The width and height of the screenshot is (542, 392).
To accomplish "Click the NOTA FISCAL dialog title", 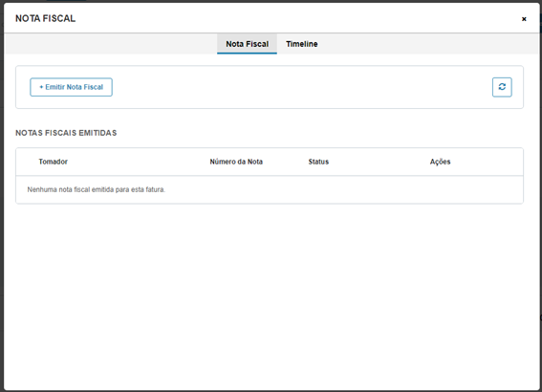I will (45, 19).
